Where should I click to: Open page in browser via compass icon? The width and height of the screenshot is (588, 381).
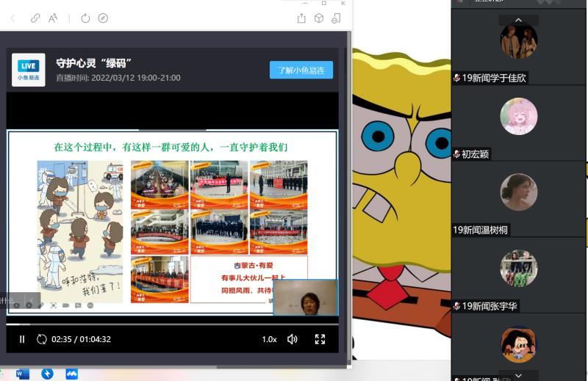tap(103, 18)
